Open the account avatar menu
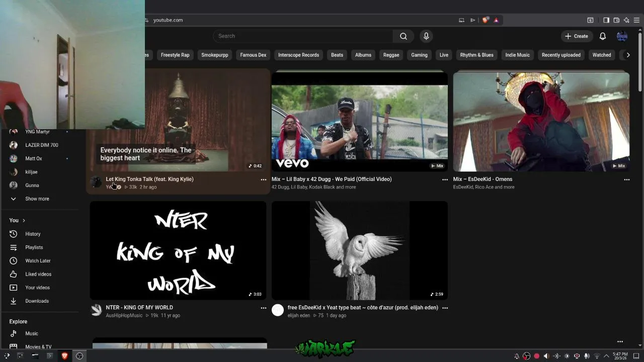The height and width of the screenshot is (362, 644). 622,36
